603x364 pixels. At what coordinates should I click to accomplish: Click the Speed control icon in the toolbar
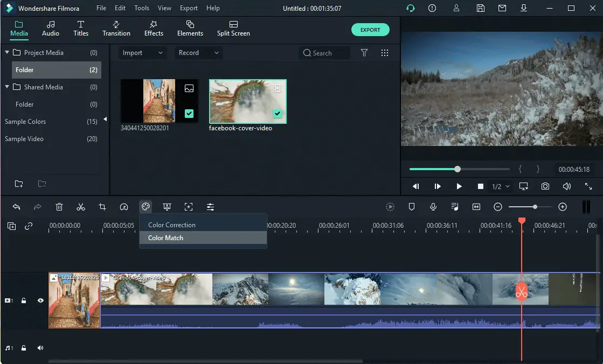click(124, 207)
